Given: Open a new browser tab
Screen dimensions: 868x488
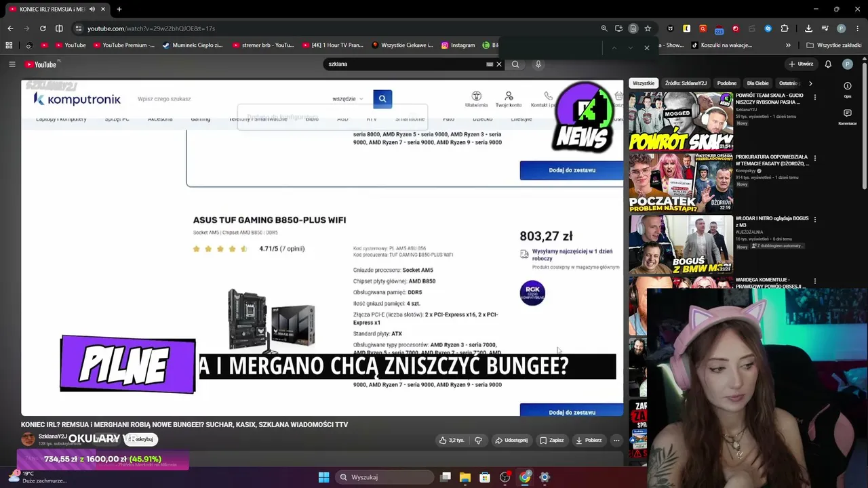Looking at the screenshot, I should click(119, 9).
